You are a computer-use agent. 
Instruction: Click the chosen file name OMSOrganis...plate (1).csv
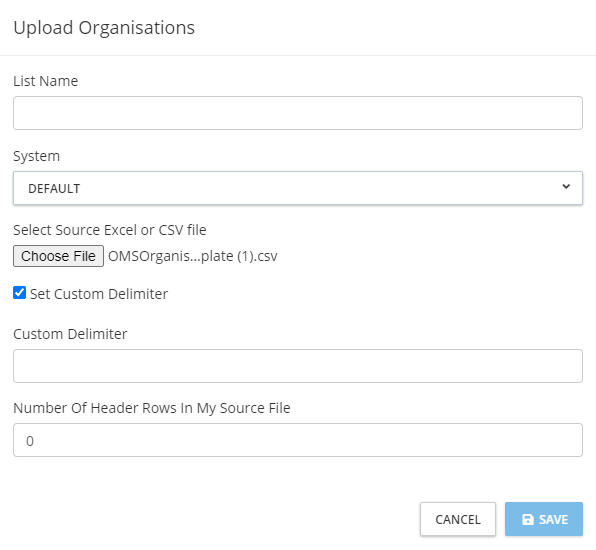193,257
